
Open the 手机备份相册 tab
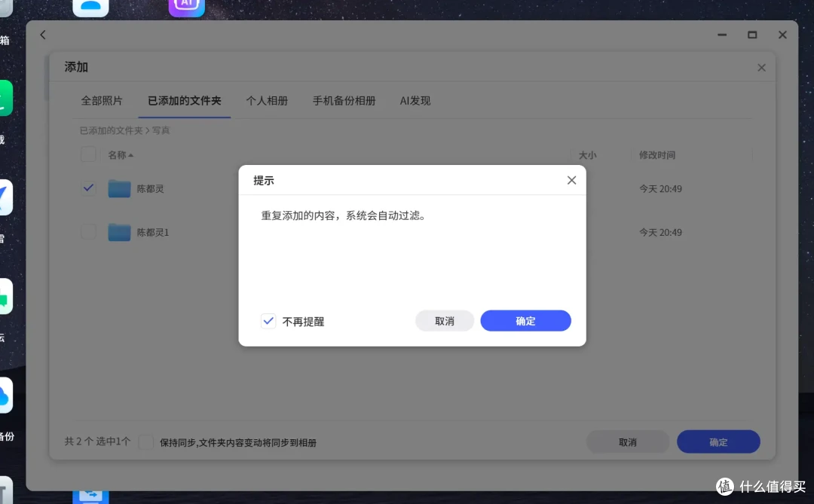(x=344, y=101)
